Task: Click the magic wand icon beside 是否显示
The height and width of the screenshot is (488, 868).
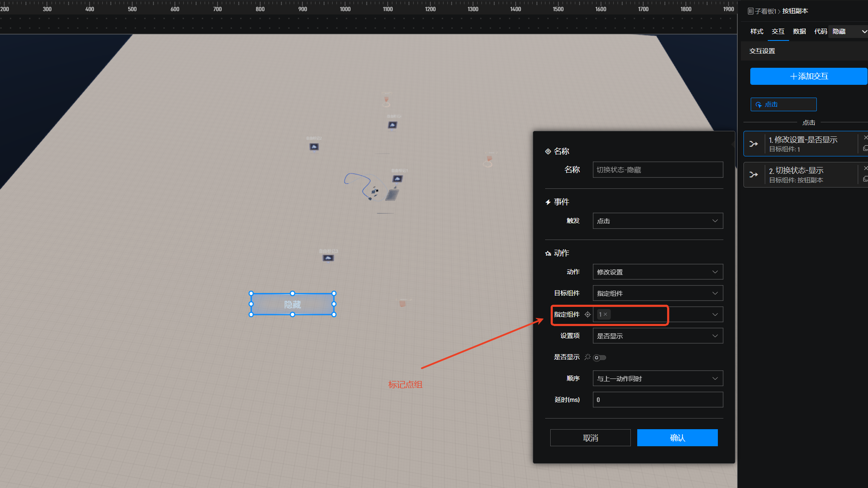Action: (587, 357)
